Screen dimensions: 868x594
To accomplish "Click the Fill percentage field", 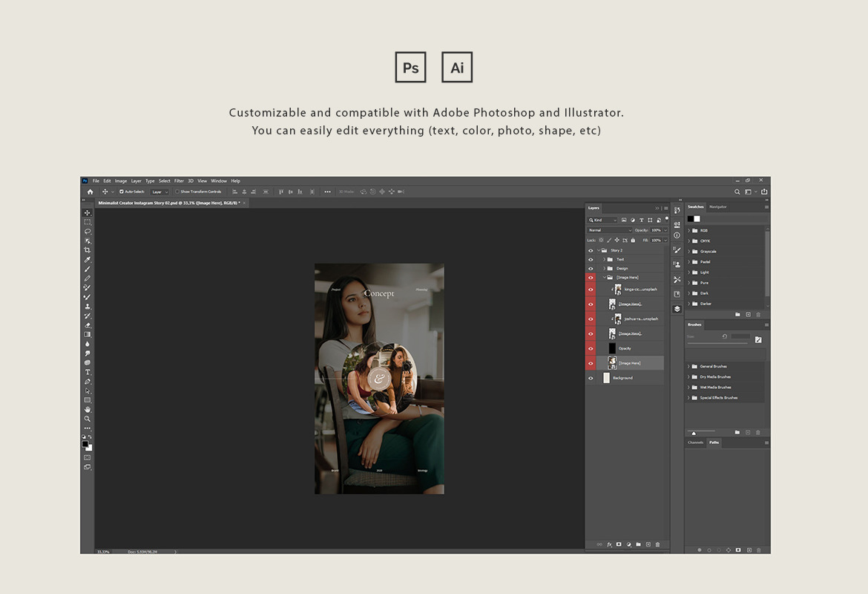I will tap(656, 240).
